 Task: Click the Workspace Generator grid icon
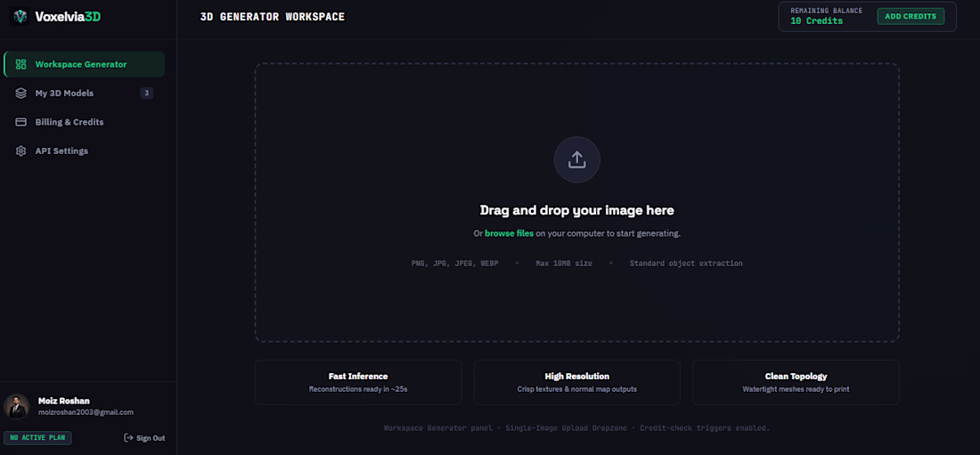pos(20,64)
